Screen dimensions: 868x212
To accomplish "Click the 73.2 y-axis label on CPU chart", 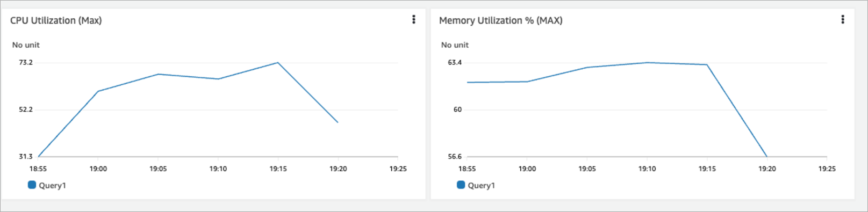I will click(x=26, y=62).
